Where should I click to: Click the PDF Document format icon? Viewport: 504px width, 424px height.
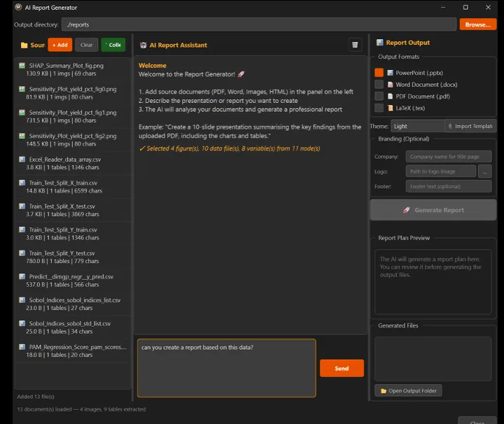click(x=390, y=97)
